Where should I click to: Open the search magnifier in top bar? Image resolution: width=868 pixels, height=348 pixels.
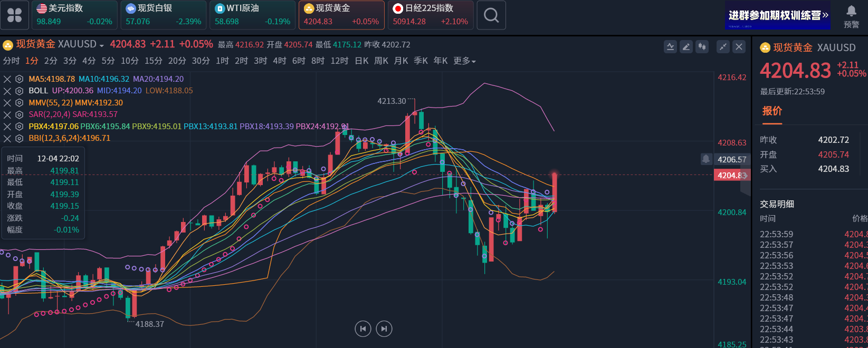click(491, 15)
